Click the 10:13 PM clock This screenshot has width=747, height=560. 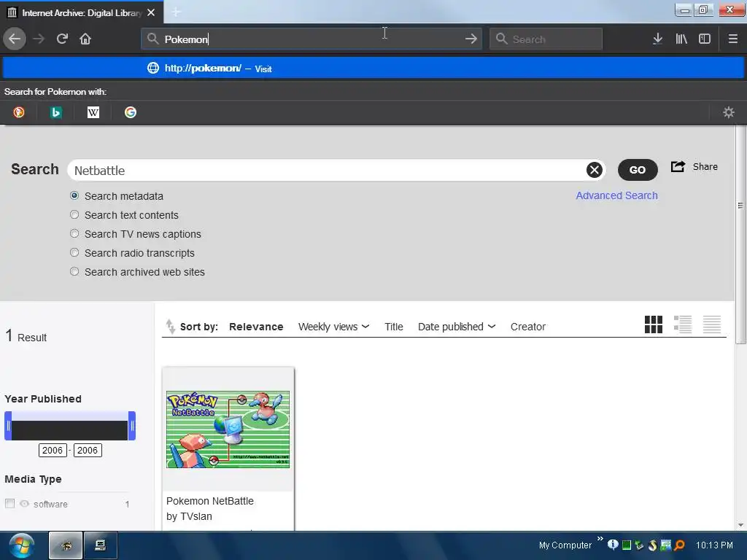(x=714, y=545)
